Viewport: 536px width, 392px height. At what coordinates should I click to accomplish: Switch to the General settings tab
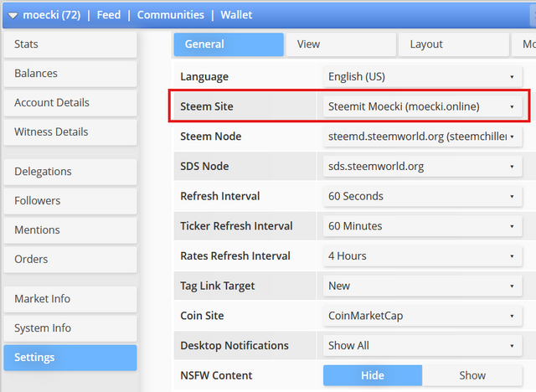pos(229,44)
